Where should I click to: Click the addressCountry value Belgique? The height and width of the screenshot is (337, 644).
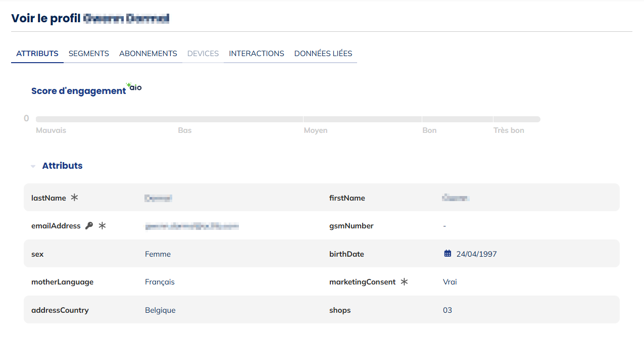[160, 310]
